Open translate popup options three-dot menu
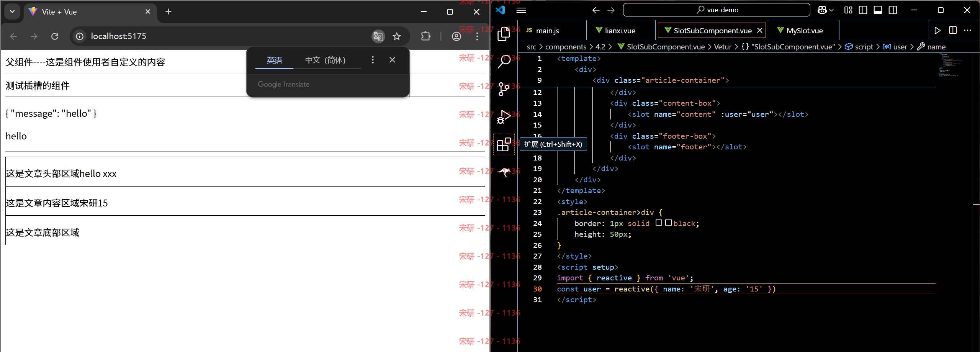This screenshot has width=980, height=352. pos(373,60)
